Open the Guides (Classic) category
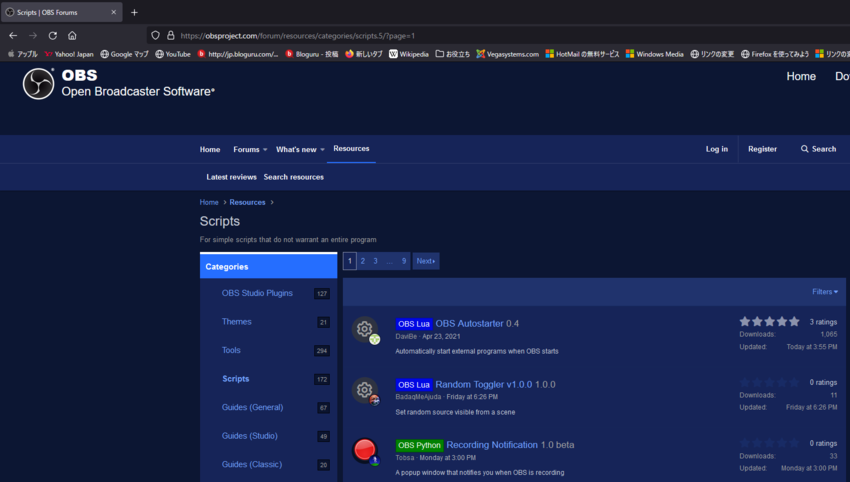This screenshot has width=850, height=482. [x=252, y=465]
